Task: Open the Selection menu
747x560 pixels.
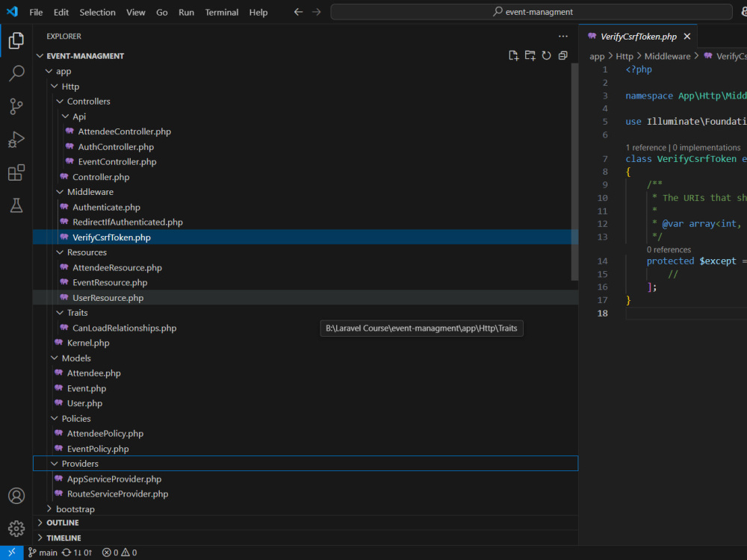Action: click(x=97, y=12)
